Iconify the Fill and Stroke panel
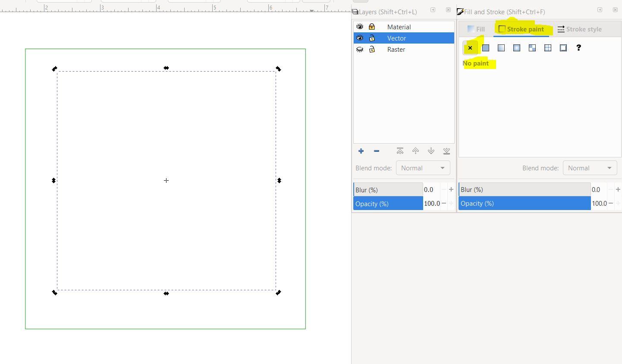Viewport: 622px width, 364px height. (600, 10)
